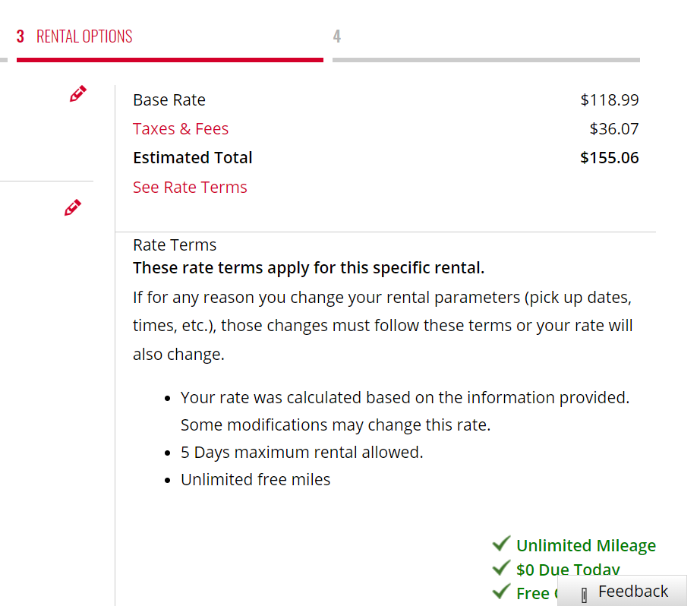Viewport: 700px width, 606px height.
Task: Click the Taxes & Fees amount $36.07
Action: point(614,129)
